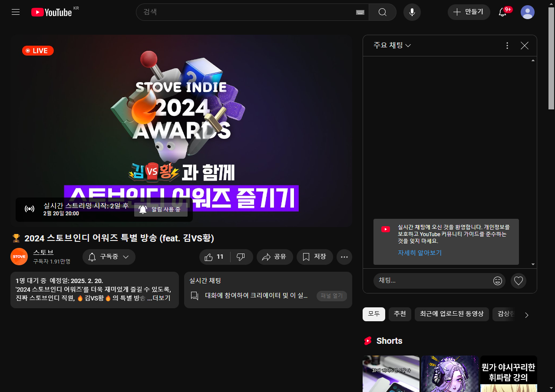Screen dimensions: 555x392
Task: Open the account avatar menu
Action: tap(528, 12)
